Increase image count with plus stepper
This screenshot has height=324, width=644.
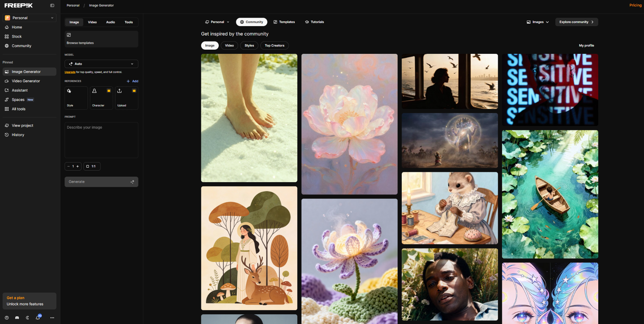pos(77,166)
